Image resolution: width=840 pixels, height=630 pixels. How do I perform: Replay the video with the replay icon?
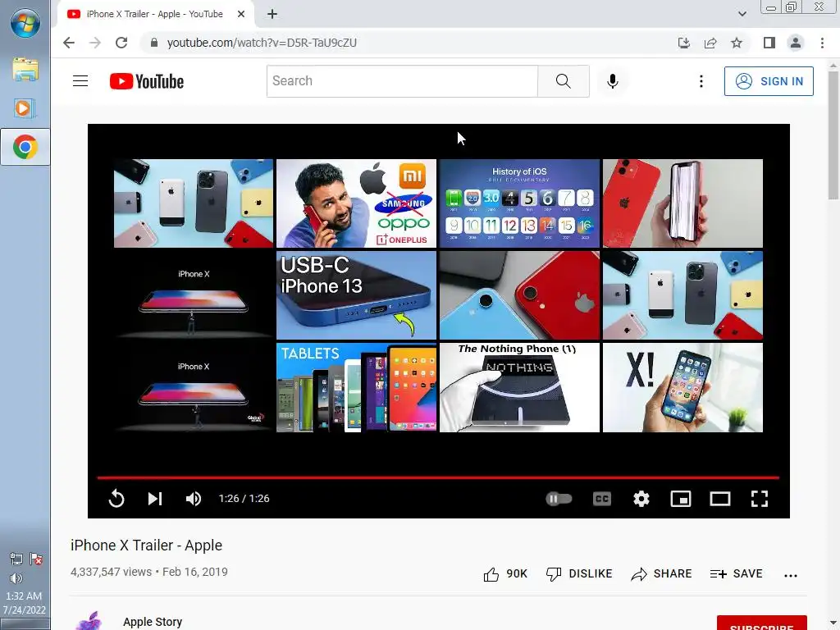click(116, 499)
